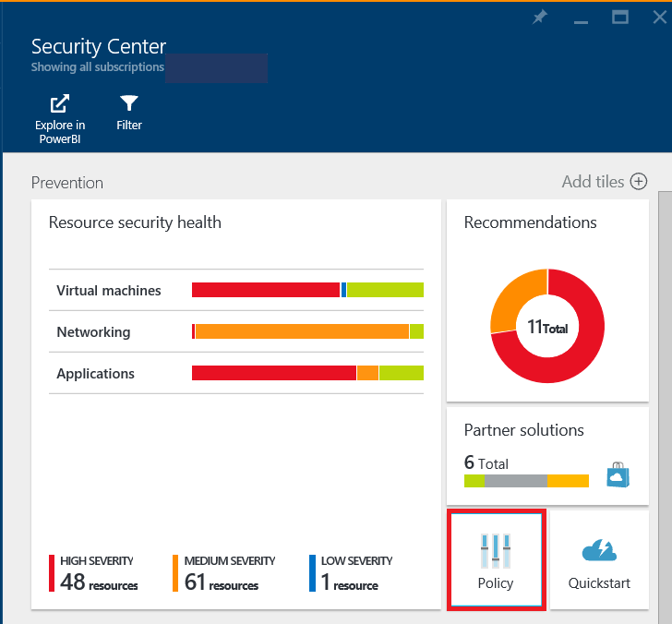Pin the Security Center blade
This screenshot has width=672, height=624.
click(540, 18)
